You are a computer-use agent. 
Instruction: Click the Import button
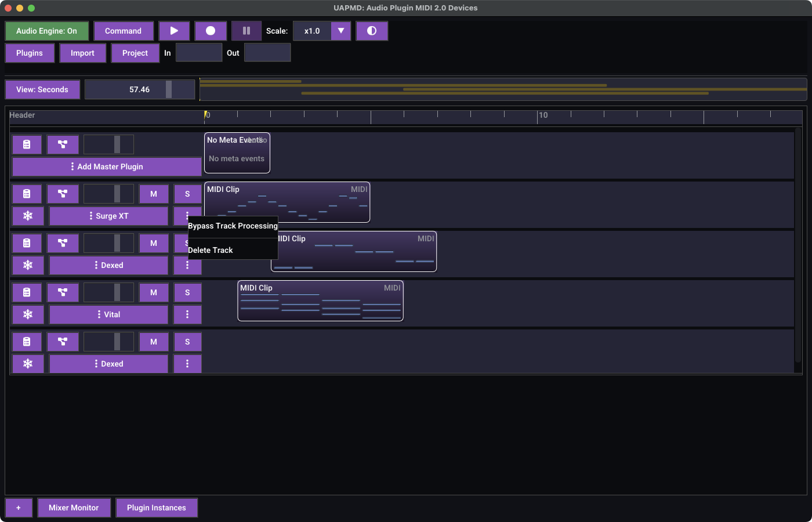click(82, 53)
